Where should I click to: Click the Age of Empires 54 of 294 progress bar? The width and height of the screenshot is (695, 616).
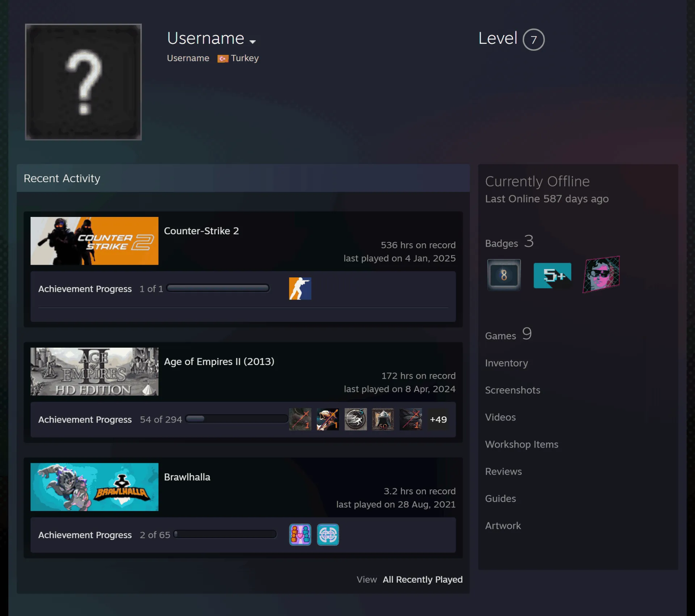click(x=236, y=419)
